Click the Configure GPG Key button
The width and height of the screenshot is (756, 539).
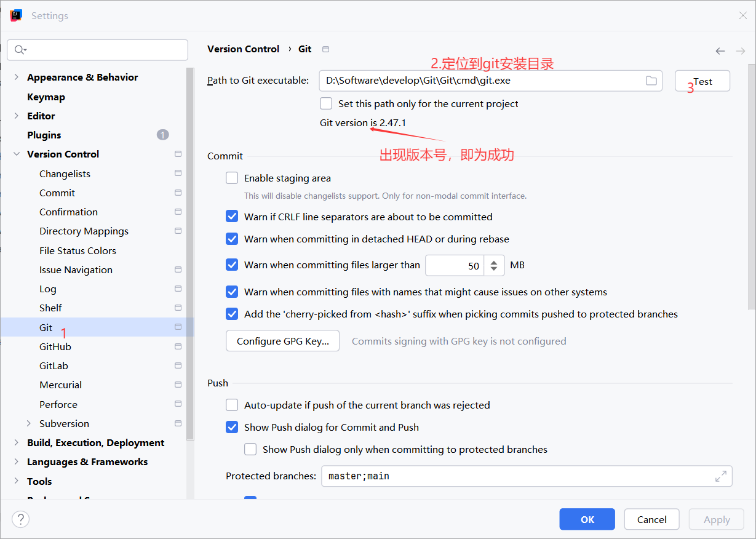click(283, 341)
